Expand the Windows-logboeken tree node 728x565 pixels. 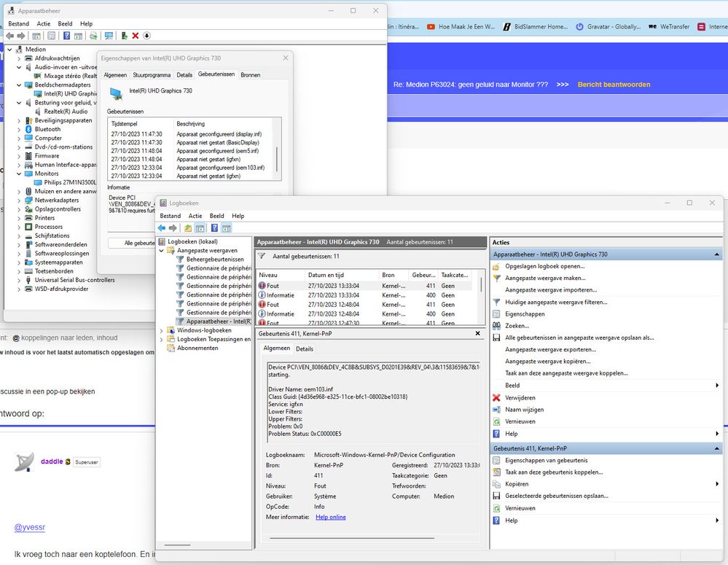click(x=160, y=330)
